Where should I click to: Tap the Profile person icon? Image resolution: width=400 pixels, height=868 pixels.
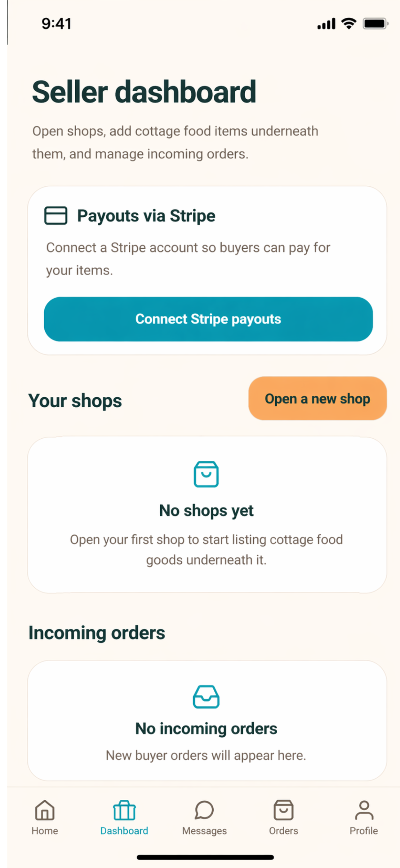tap(364, 810)
